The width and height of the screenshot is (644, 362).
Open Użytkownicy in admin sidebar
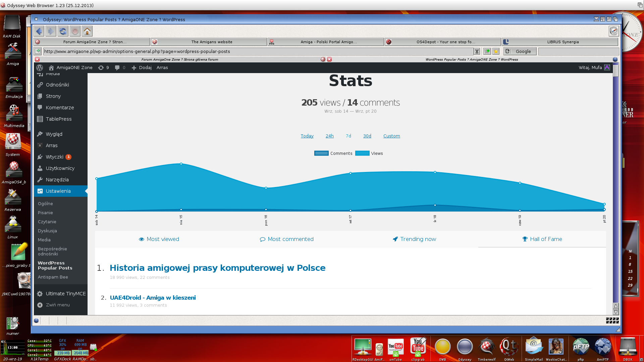pyautogui.click(x=60, y=168)
